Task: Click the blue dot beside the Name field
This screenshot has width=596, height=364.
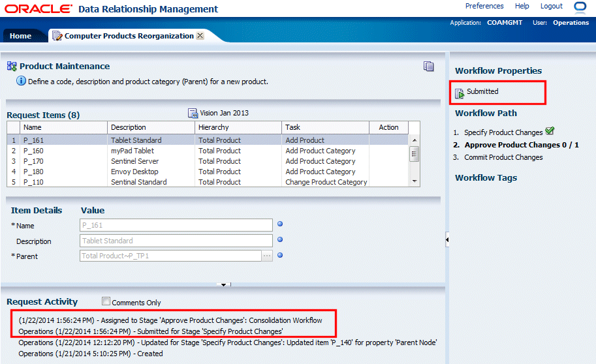Action: 280,224
